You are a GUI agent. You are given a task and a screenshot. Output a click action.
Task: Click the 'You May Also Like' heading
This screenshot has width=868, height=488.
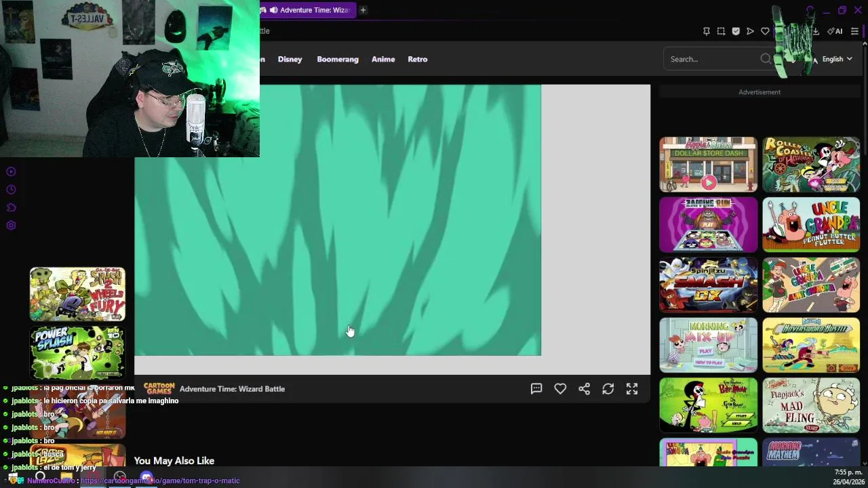[174, 461]
